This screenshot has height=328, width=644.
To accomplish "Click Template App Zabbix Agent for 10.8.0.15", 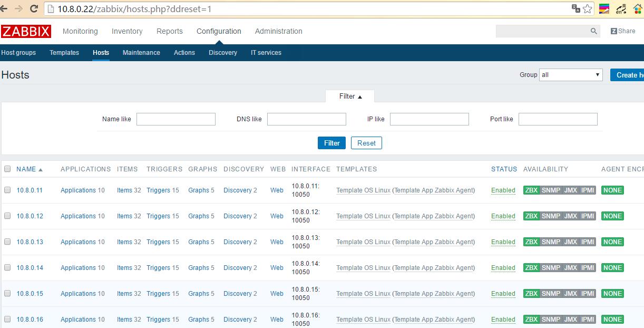I will pos(433,294).
